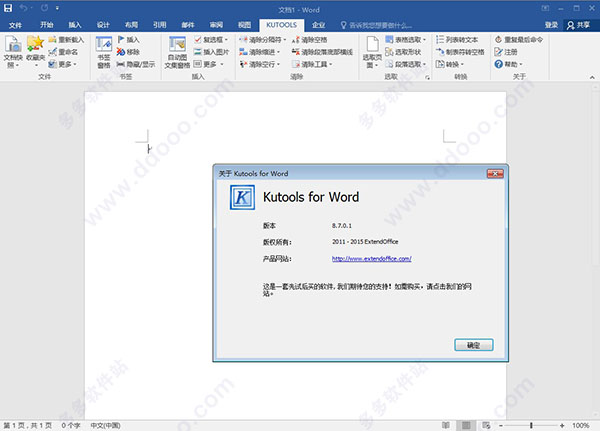Click 移除 bookmark icon
The width and height of the screenshot is (600, 431).
[129, 52]
